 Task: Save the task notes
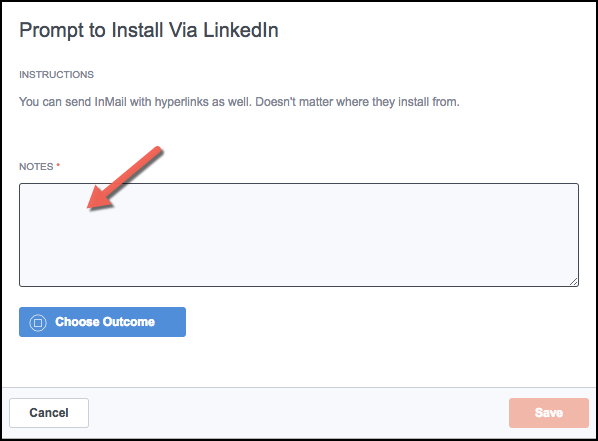click(549, 413)
